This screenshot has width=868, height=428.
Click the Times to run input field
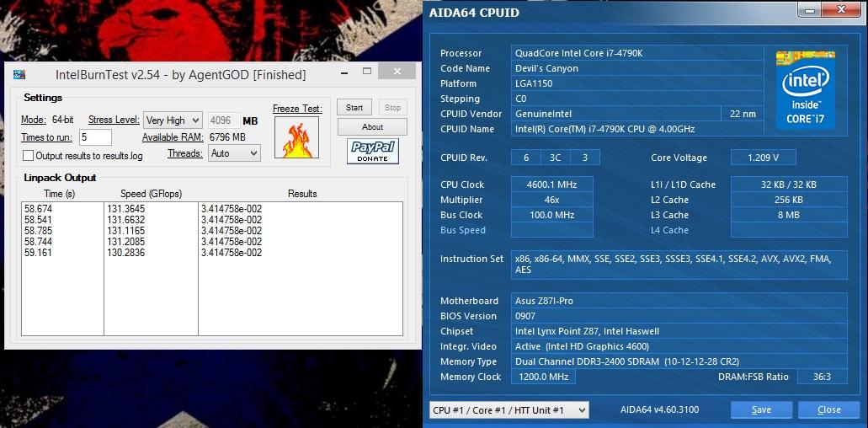coord(95,137)
